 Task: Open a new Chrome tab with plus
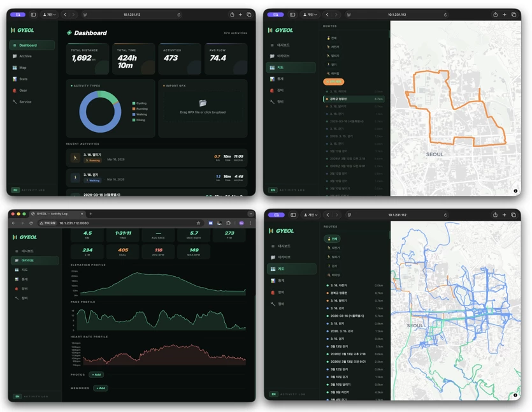90,214
